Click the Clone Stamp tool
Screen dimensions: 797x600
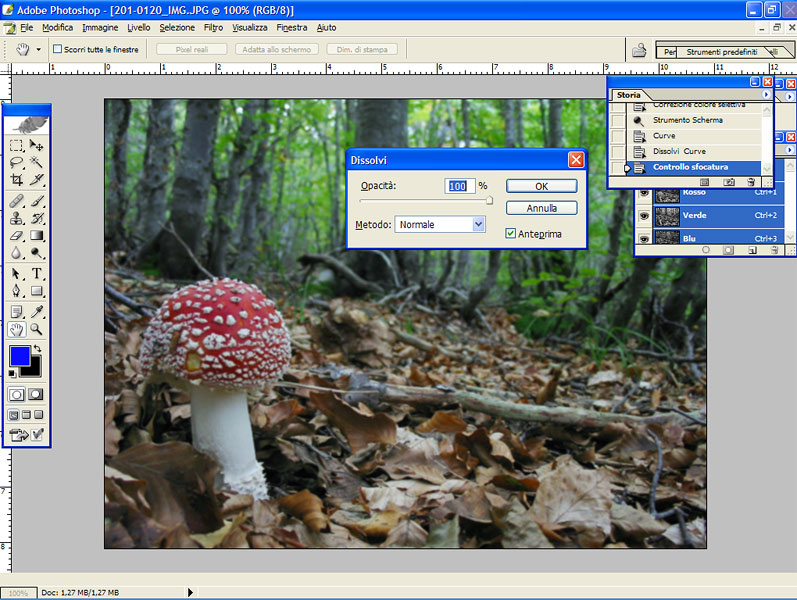[x=16, y=218]
